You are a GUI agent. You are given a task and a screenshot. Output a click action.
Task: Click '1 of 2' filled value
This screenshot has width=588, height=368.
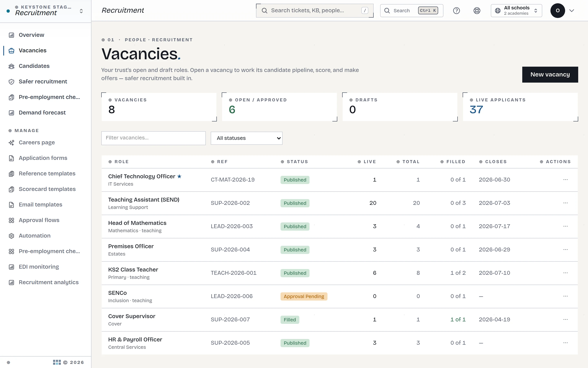[458, 273]
